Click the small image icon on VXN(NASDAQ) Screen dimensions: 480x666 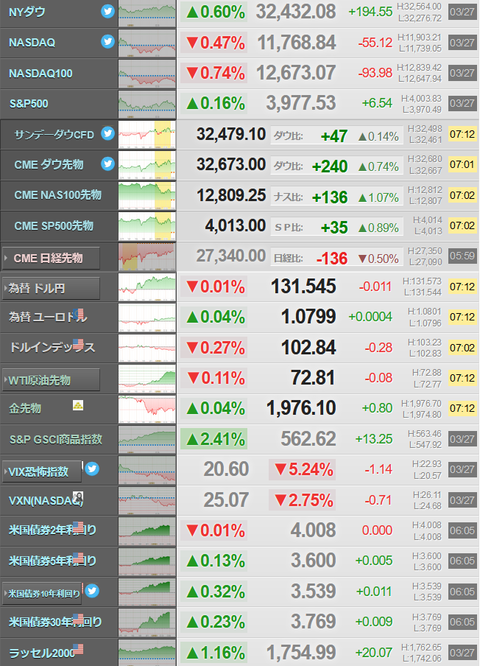coord(78,496)
